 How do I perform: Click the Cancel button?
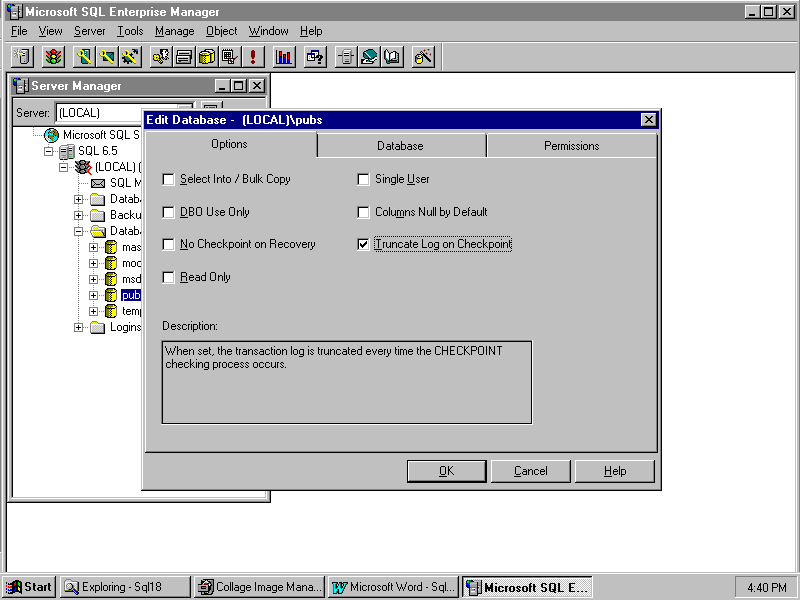[x=531, y=471]
